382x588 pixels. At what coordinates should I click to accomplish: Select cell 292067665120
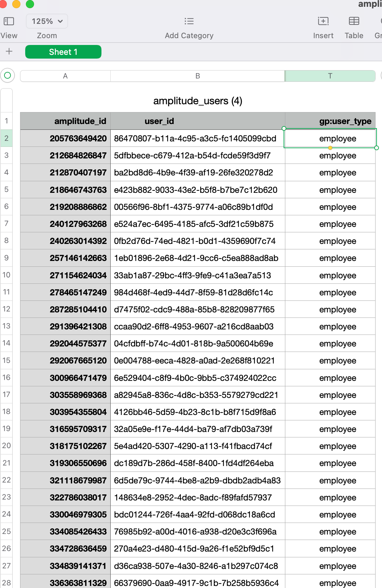[65, 360]
